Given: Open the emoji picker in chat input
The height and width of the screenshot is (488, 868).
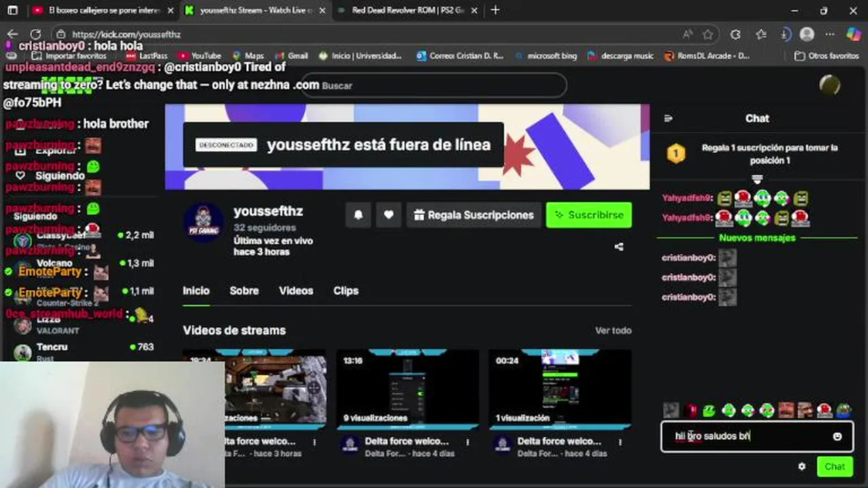Looking at the screenshot, I should click(x=837, y=436).
